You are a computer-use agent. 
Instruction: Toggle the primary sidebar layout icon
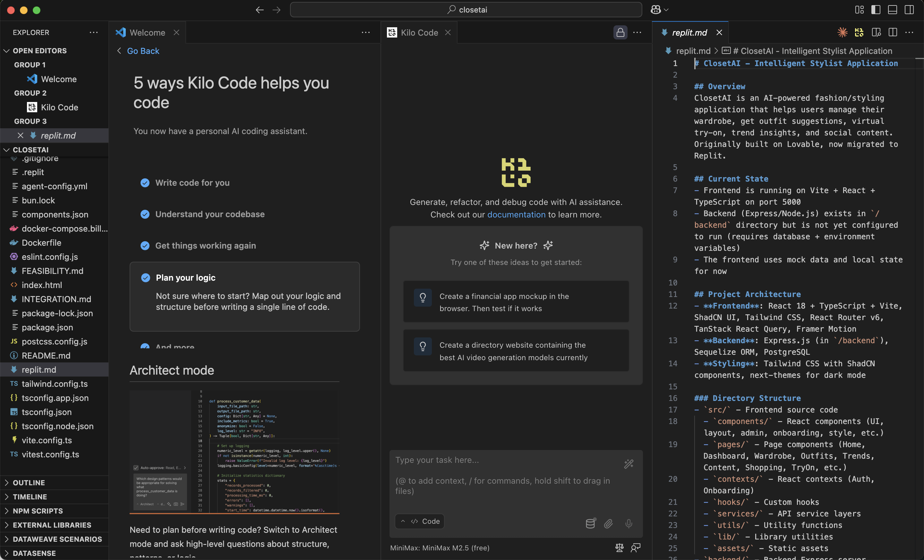point(876,10)
